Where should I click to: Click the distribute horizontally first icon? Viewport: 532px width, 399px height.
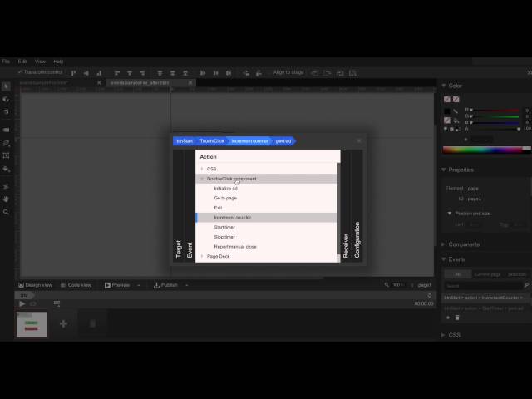pos(203,72)
